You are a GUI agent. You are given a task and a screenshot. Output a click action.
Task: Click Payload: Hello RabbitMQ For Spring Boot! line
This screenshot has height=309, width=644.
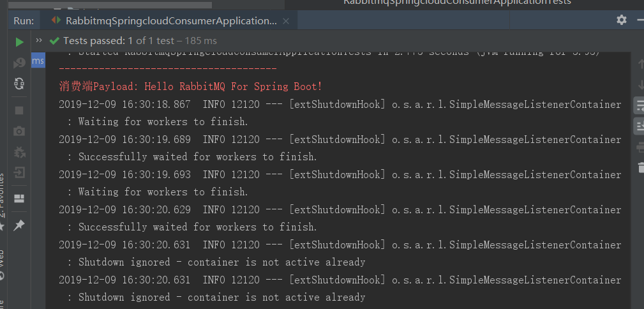[x=191, y=86]
